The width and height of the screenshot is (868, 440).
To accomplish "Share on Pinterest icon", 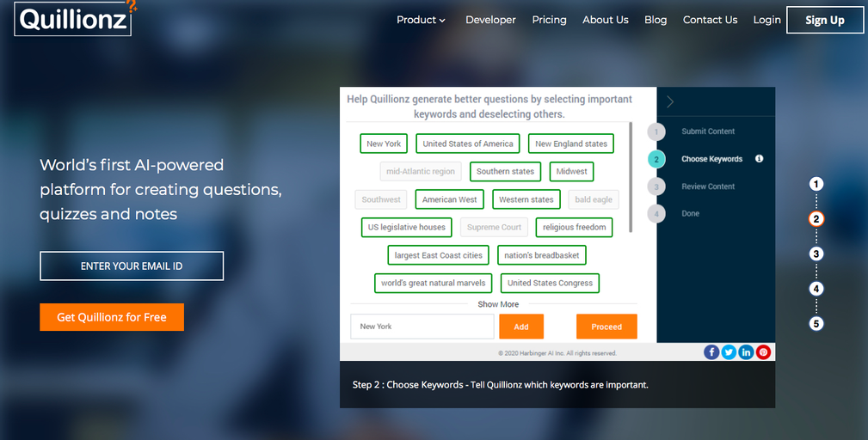I will pos(763,352).
